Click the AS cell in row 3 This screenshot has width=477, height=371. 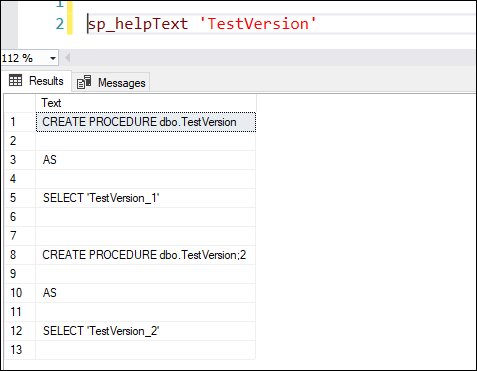click(x=146, y=160)
